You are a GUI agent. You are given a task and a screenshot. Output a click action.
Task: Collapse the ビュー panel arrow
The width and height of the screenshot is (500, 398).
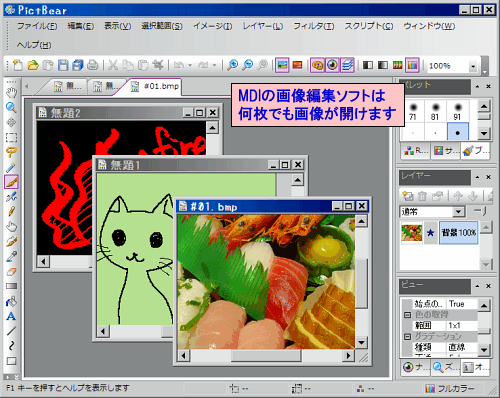click(478, 286)
